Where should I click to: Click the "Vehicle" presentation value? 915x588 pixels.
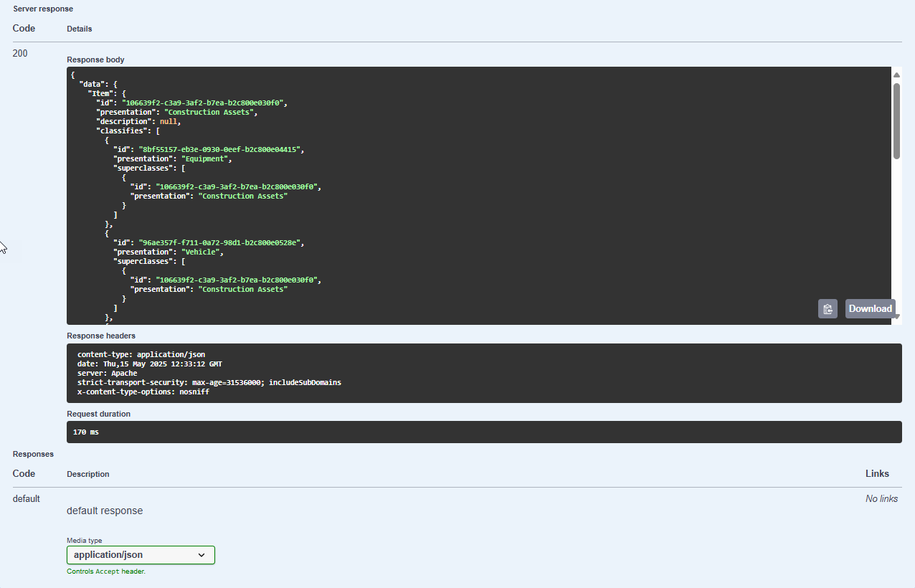click(x=203, y=252)
